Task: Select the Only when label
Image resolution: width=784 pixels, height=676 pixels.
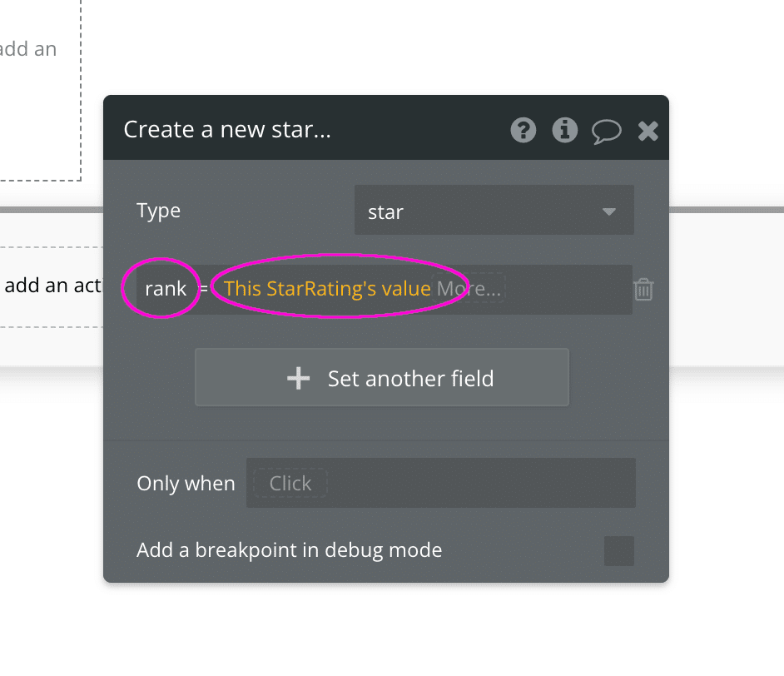Action: [x=186, y=484]
